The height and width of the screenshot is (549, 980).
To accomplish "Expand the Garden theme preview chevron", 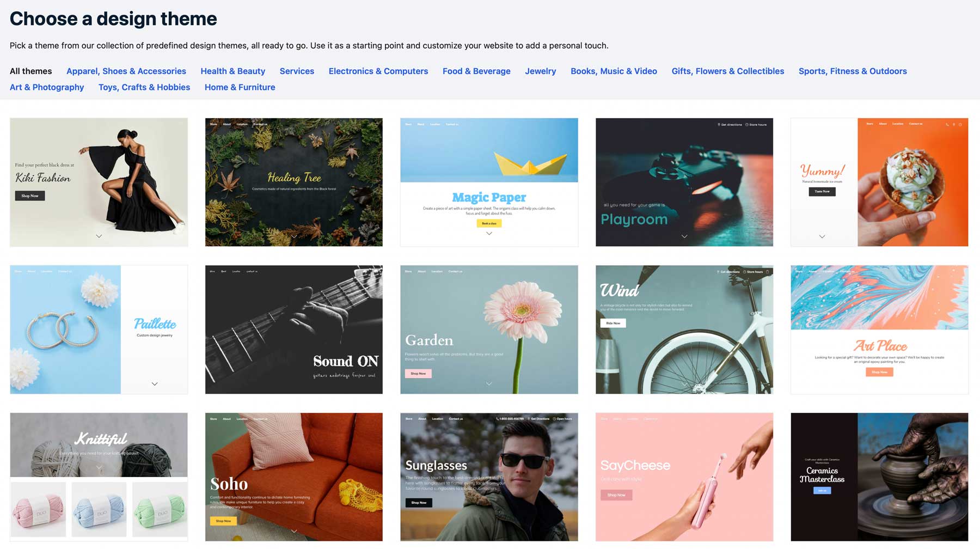I will pyautogui.click(x=489, y=383).
